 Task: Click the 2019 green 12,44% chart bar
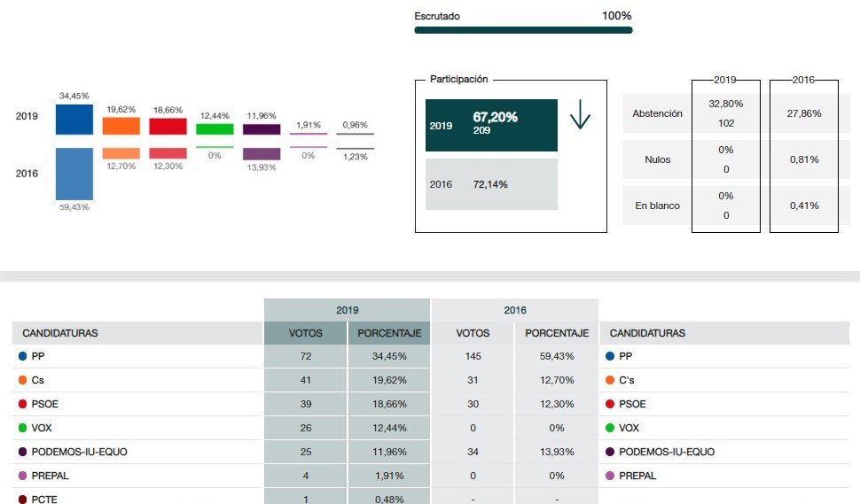(x=215, y=129)
